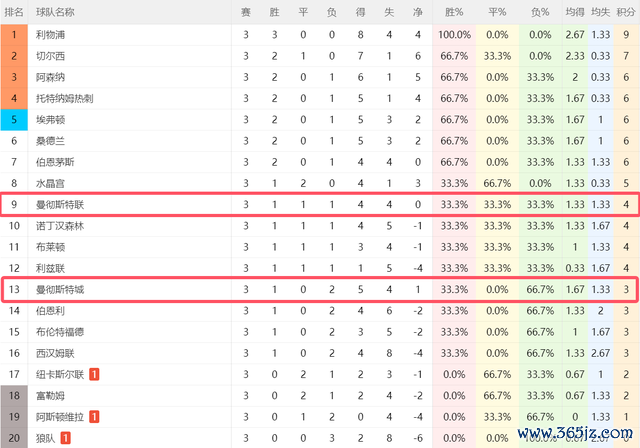
Task: Open team 利物浦 link
Action: (50, 35)
